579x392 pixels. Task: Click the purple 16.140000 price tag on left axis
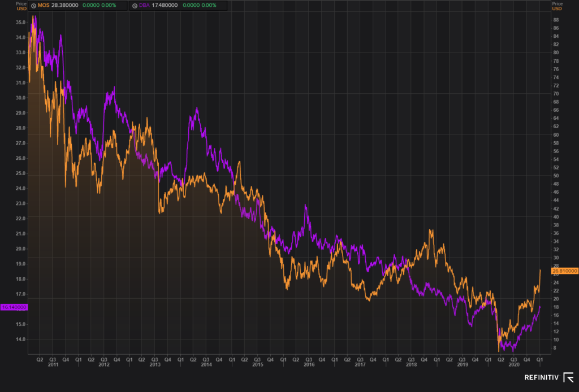(x=14, y=307)
